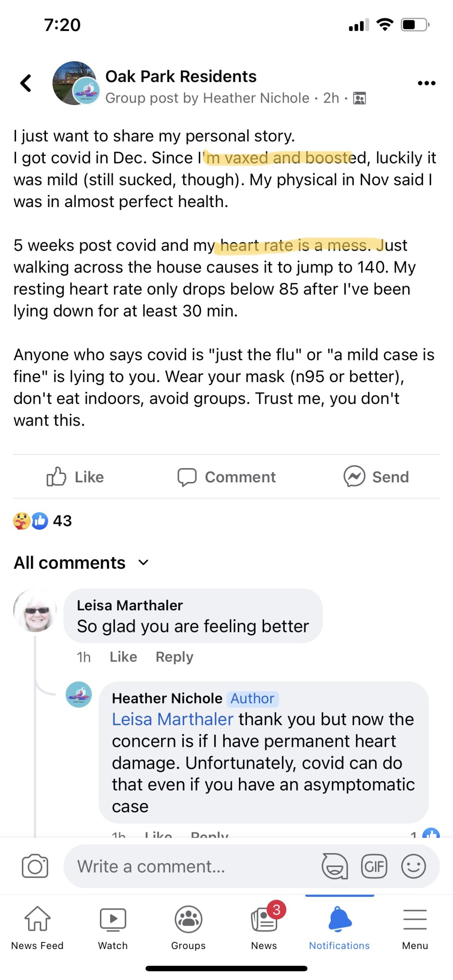Viewport: 453px width, 980px height.
Task: Like the post with thumbs-up button
Action: pos(75,477)
